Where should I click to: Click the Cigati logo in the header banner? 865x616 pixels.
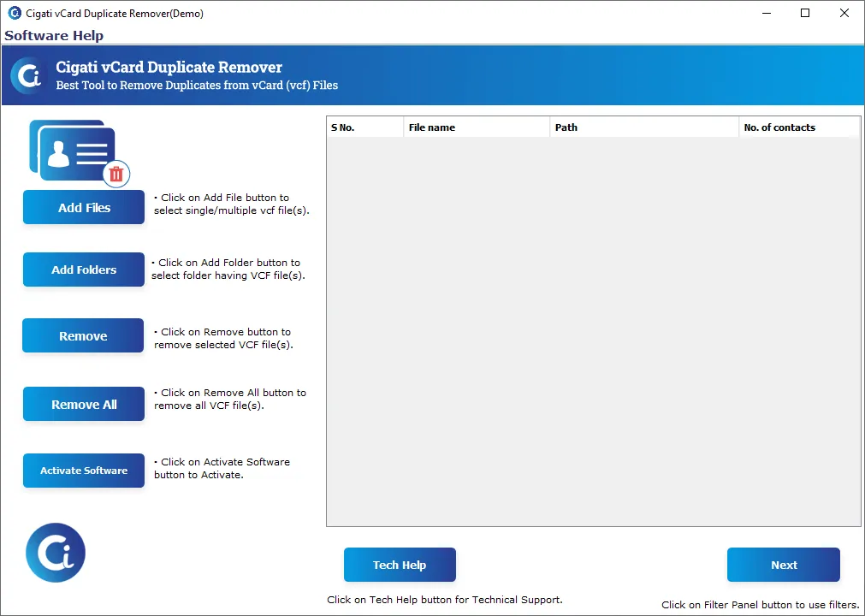tap(26, 75)
